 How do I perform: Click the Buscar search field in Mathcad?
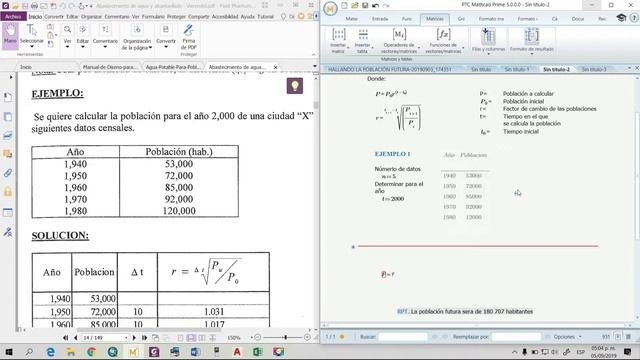coord(403,337)
